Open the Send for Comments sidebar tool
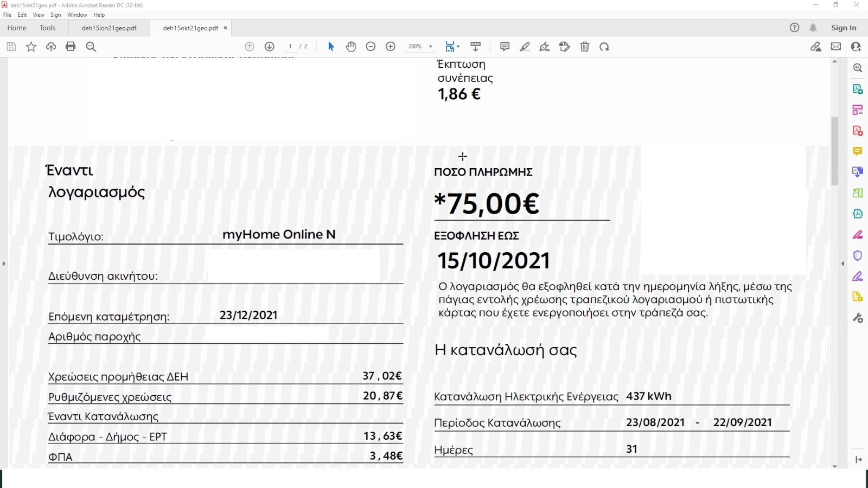The height and width of the screenshot is (488, 868). click(x=858, y=297)
